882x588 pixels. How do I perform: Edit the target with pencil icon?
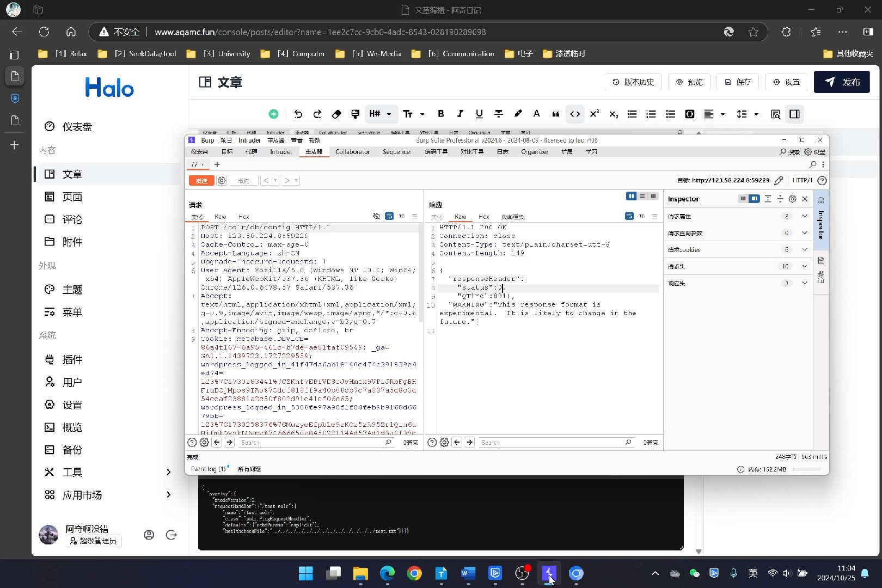pyautogui.click(x=779, y=180)
